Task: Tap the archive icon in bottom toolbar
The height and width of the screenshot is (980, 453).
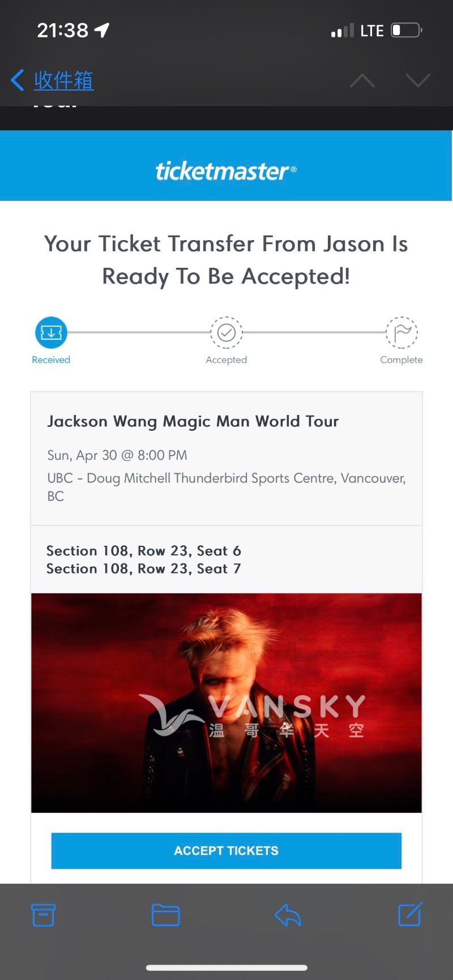Action: pos(43,915)
